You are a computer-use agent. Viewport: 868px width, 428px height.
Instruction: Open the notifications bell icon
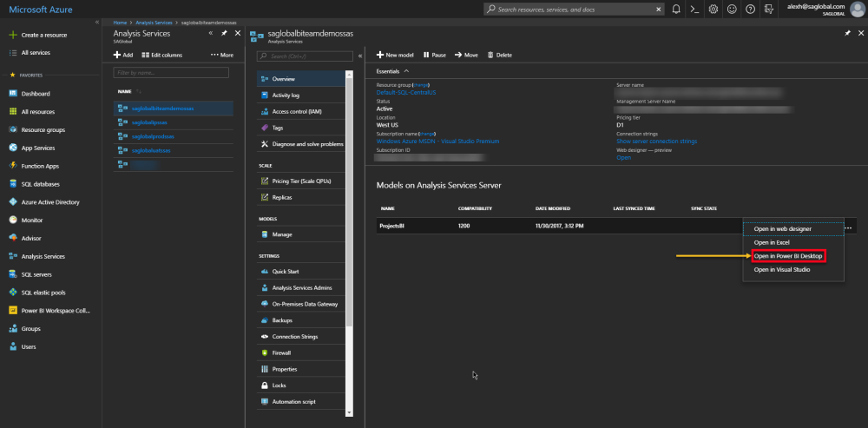coord(676,9)
